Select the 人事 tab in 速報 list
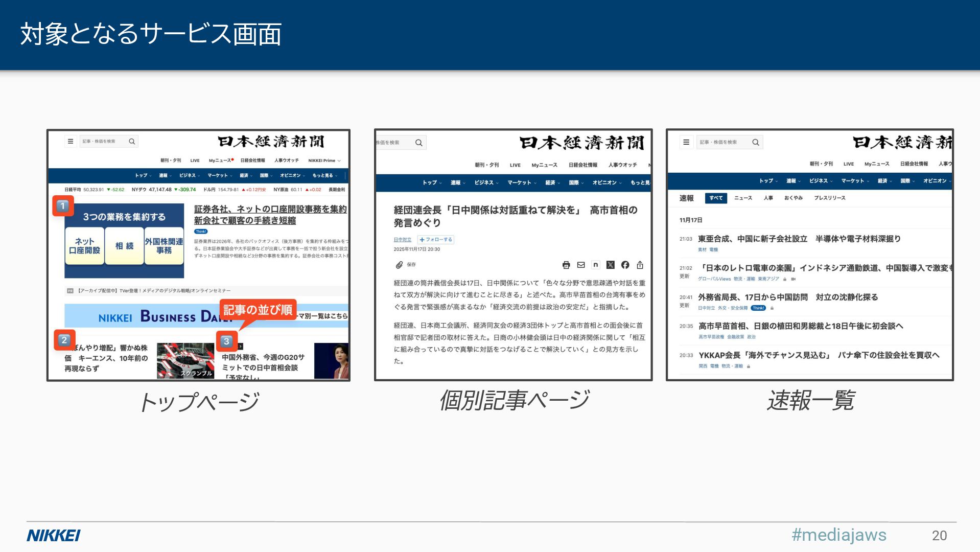The height and width of the screenshot is (552, 980). (768, 198)
